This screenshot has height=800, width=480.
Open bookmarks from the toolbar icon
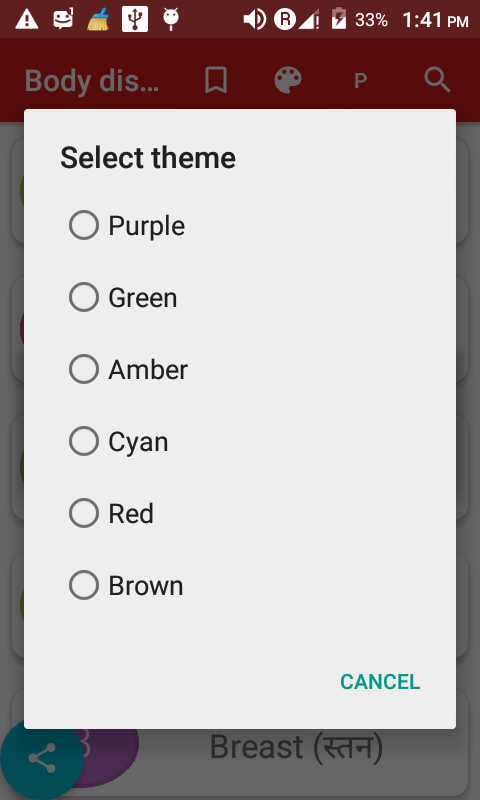point(216,81)
